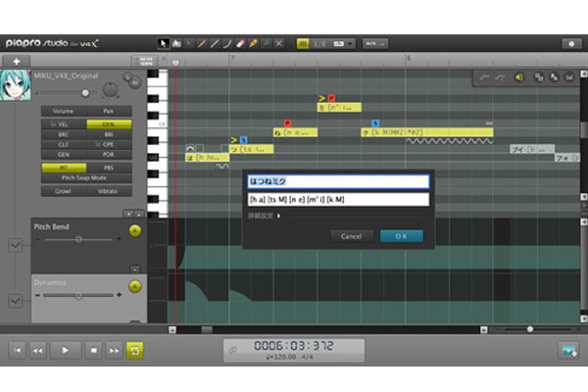This screenshot has width=588, height=392.
Task: Select the OPE parameter button
Action: (x=109, y=144)
